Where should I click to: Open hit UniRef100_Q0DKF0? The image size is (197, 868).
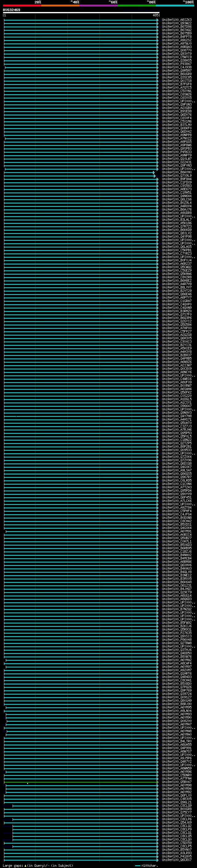point(177,128)
